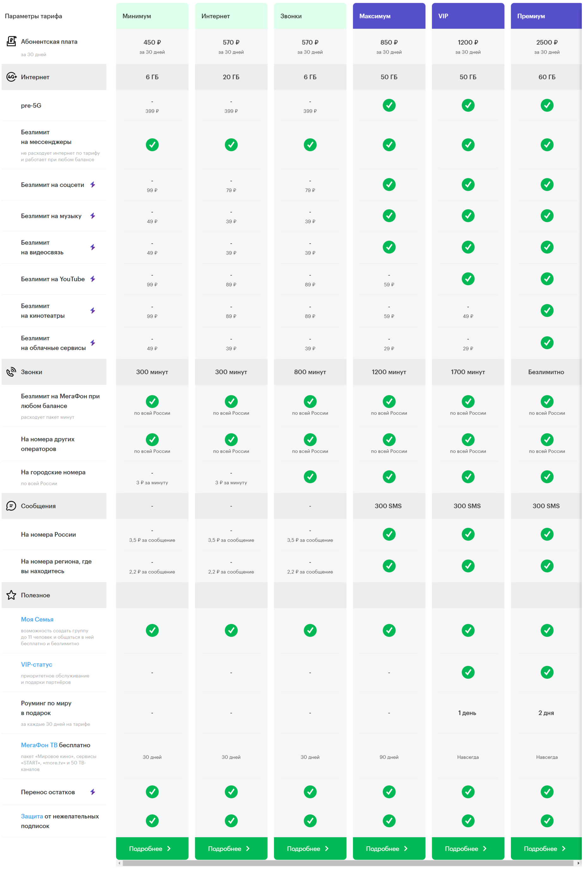Image resolution: width=588 pixels, height=870 pixels.
Task: Expand Подробнее chevron under Звонки tariff
Action: (x=327, y=849)
